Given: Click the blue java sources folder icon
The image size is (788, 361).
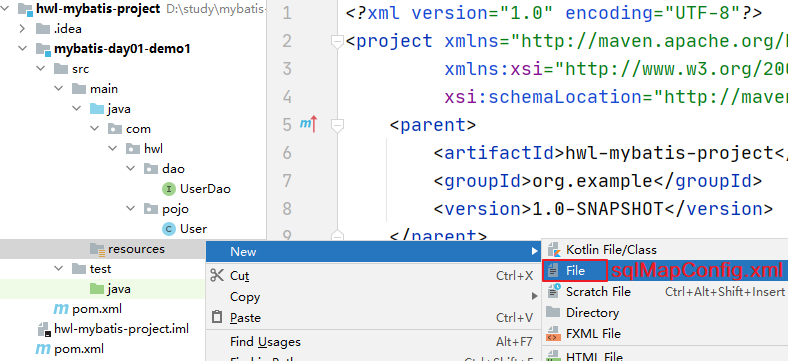Looking at the screenshot, I should [96, 109].
